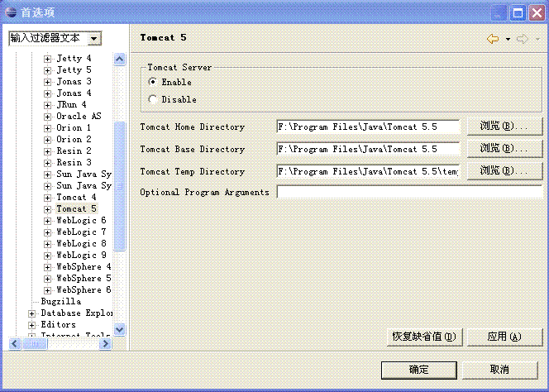Select Bugzilla in the tree
549x392 pixels.
(61, 301)
